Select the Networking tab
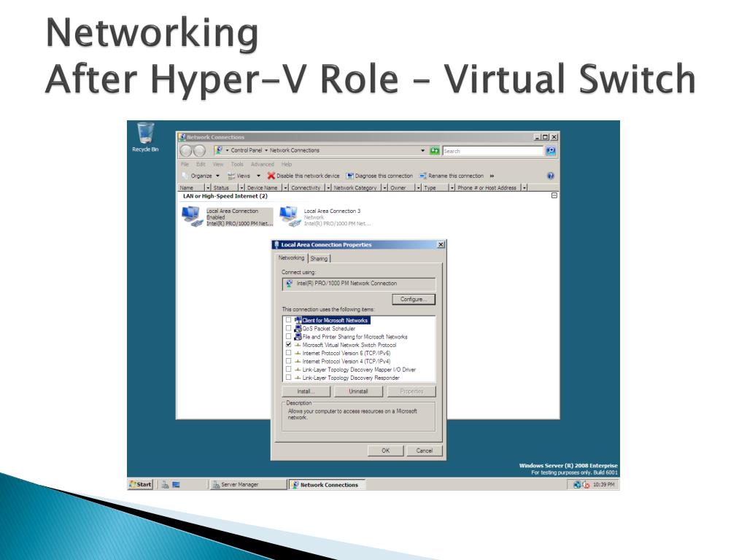 click(x=292, y=257)
